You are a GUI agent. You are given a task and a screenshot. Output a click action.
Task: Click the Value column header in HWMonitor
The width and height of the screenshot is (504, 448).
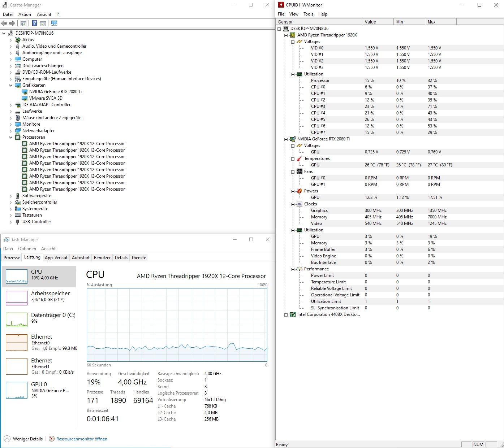(x=378, y=22)
